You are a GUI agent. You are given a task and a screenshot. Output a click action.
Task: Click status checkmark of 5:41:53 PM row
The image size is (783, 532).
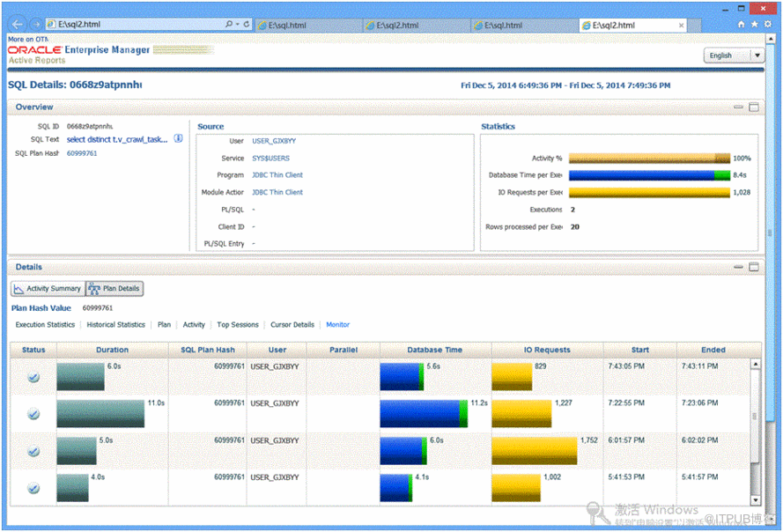pyautogui.click(x=33, y=489)
